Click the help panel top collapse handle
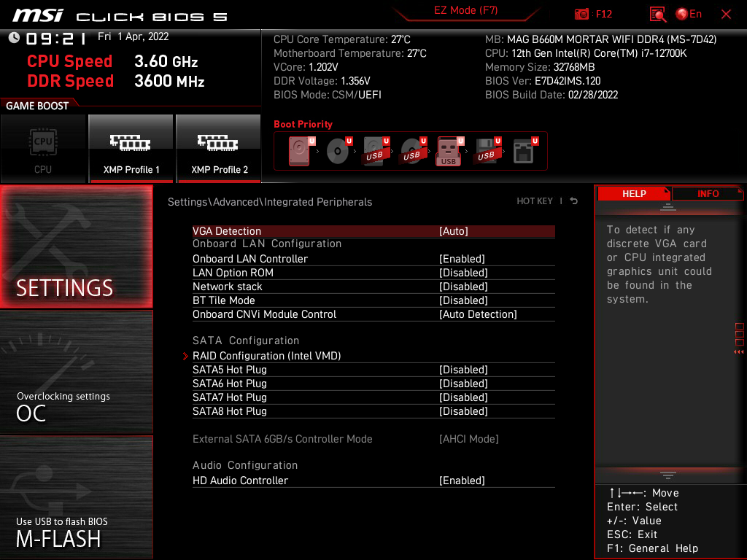747x560 pixels. click(668, 206)
